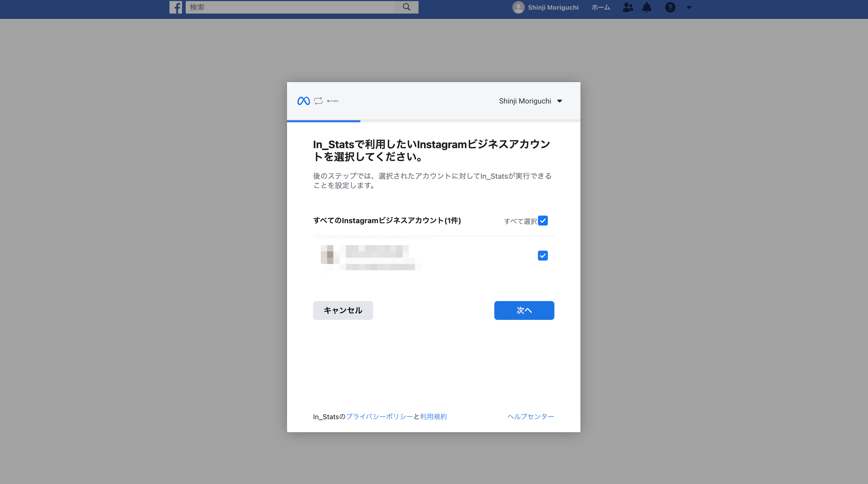Click the In_Stats app logo
This screenshot has height=484, width=868.
tap(333, 101)
